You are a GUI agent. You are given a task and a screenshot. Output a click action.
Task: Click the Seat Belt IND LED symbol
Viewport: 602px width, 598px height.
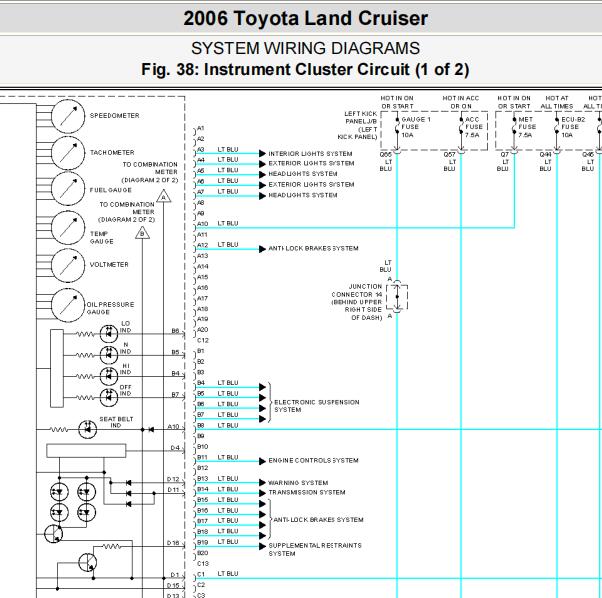[88, 429]
